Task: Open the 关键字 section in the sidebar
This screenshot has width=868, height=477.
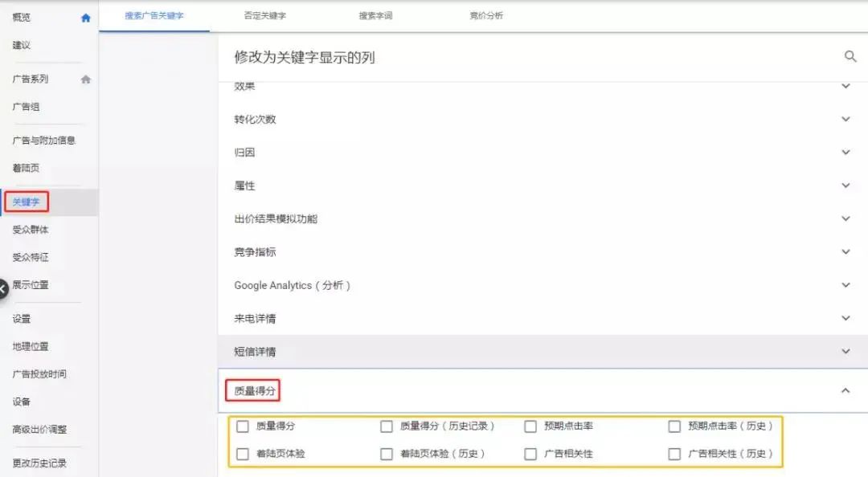Action: 27,202
